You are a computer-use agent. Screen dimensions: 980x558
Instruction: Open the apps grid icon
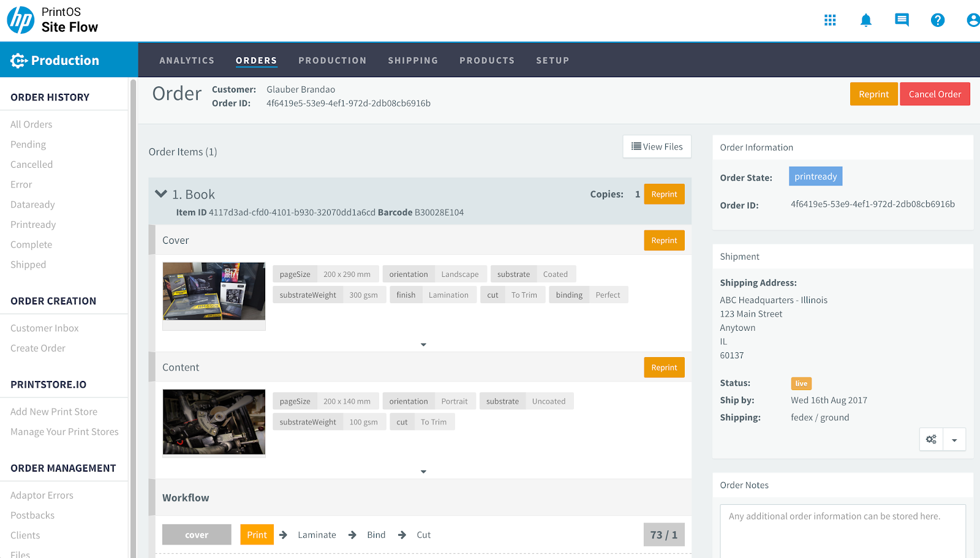pos(830,20)
